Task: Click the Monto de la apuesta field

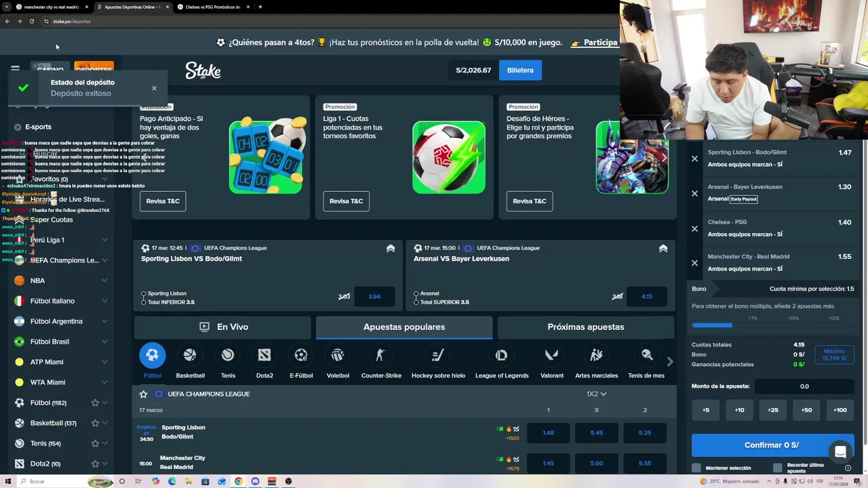Action: click(804, 386)
